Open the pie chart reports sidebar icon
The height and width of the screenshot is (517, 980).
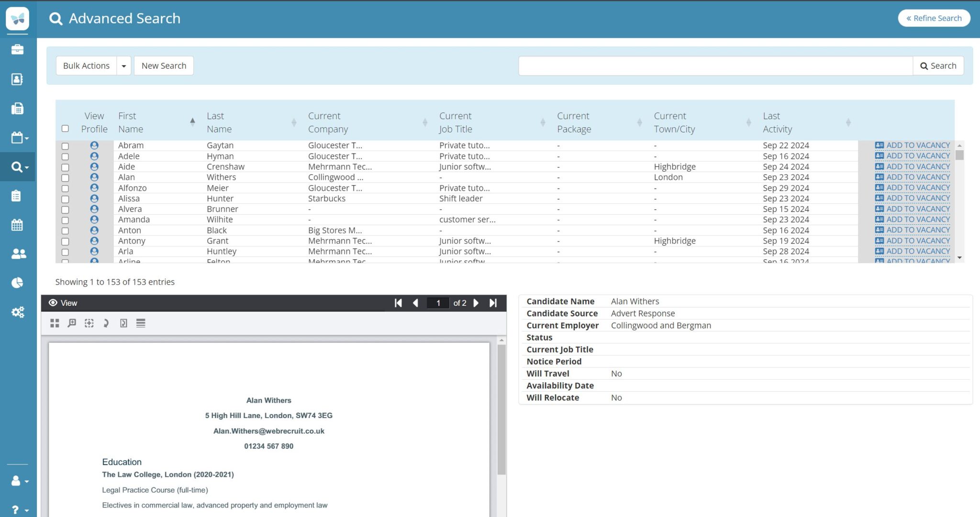[x=17, y=283]
